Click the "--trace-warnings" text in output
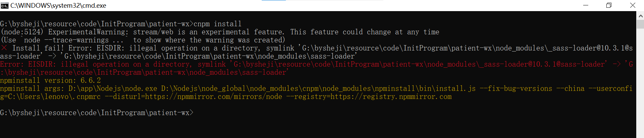This screenshot has height=138, width=644. click(77, 40)
